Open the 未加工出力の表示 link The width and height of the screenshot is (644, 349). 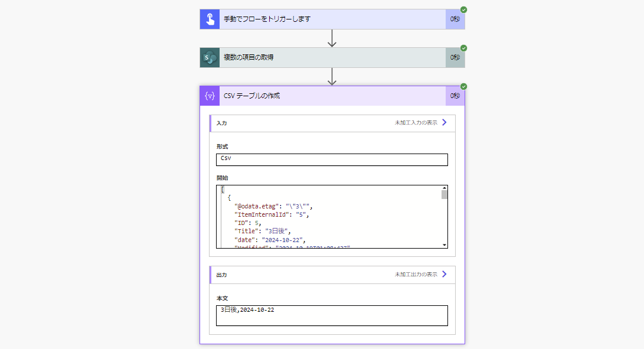(x=417, y=274)
